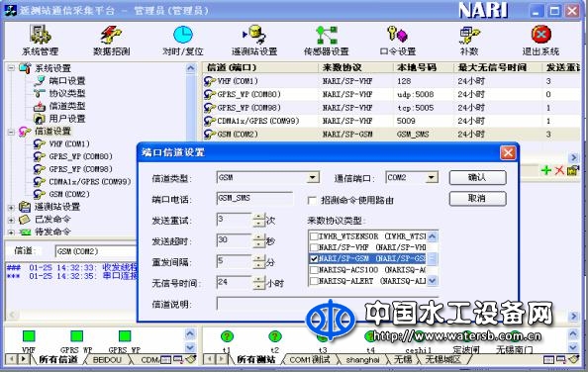Screen dimensions: 588x372
Task: Click the VHF green status square
Action: [x=29, y=336]
